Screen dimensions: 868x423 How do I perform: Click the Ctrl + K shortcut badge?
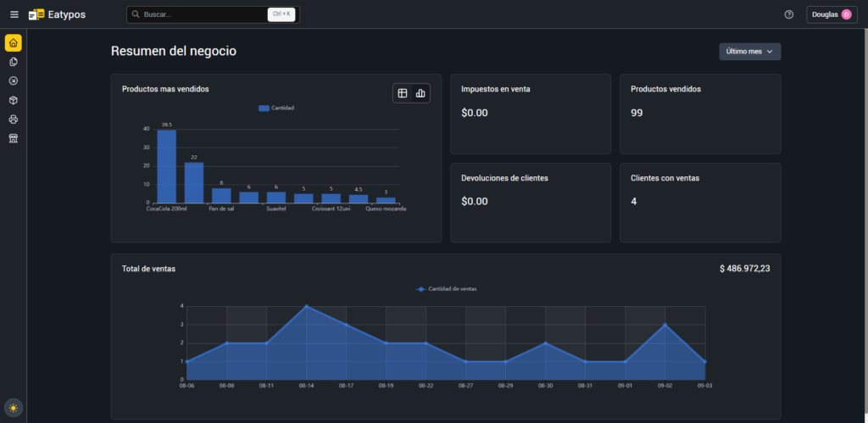click(281, 14)
